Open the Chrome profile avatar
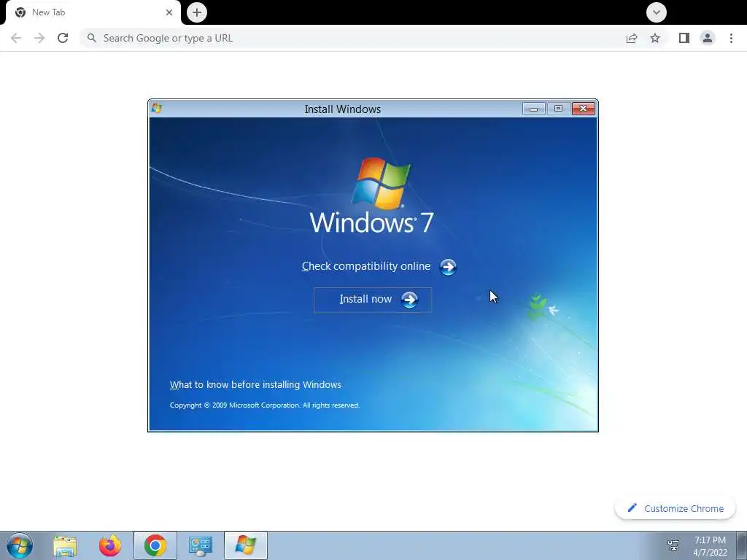747x560 pixels. point(708,38)
